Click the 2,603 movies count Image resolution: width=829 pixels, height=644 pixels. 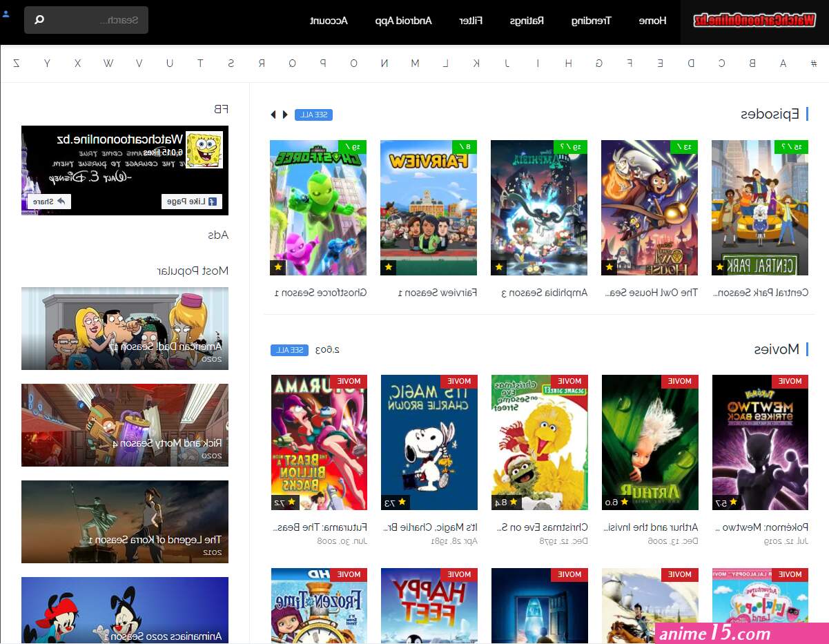pos(328,350)
